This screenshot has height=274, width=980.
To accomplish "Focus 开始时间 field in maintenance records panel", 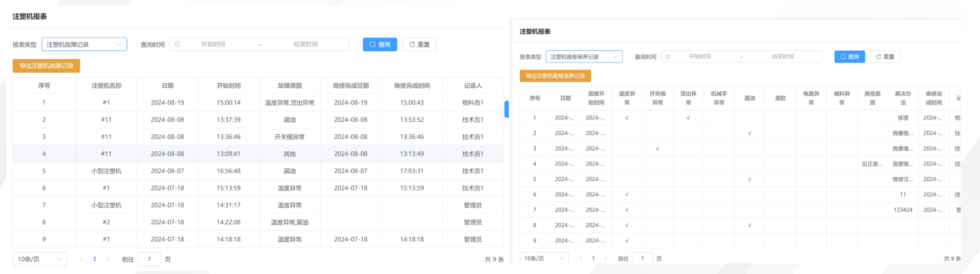I will click(x=700, y=57).
